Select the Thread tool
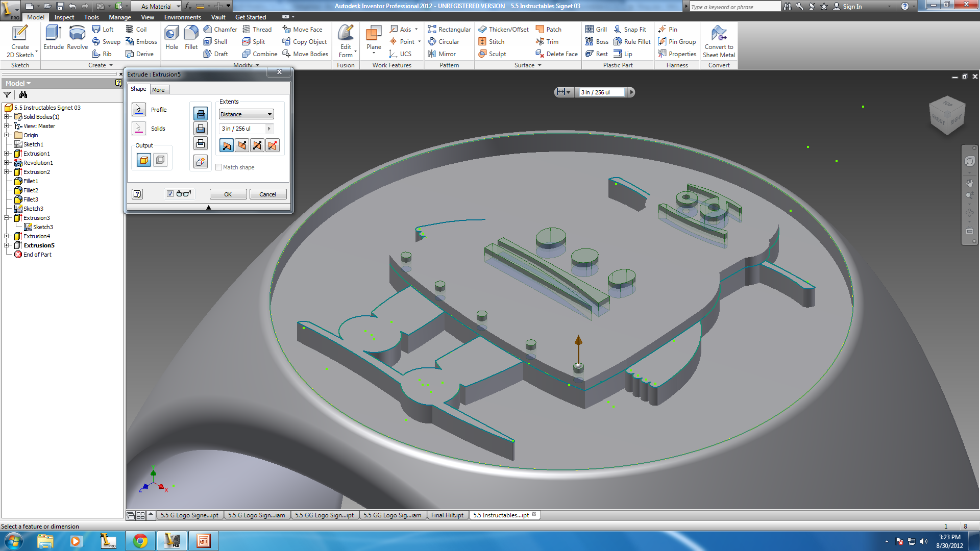 point(257,30)
